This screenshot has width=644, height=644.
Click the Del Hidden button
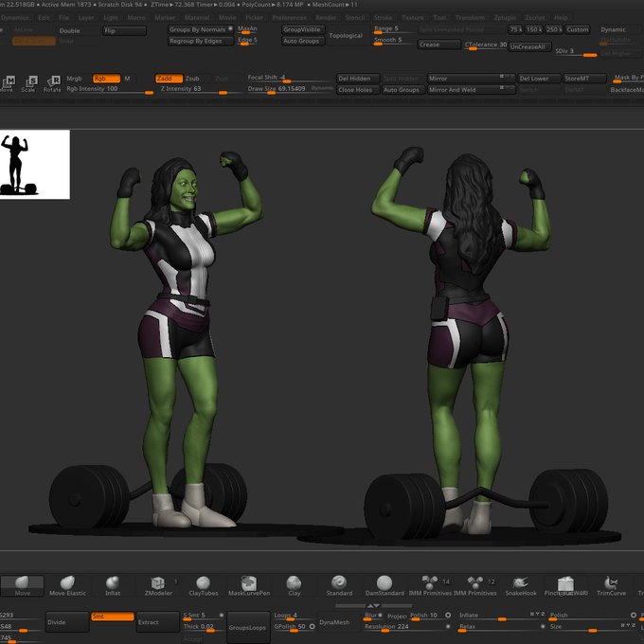(x=358, y=79)
